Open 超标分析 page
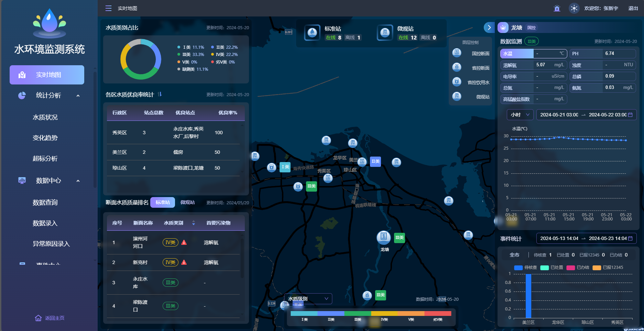Screen dimensions: 644x331 click(x=45, y=159)
